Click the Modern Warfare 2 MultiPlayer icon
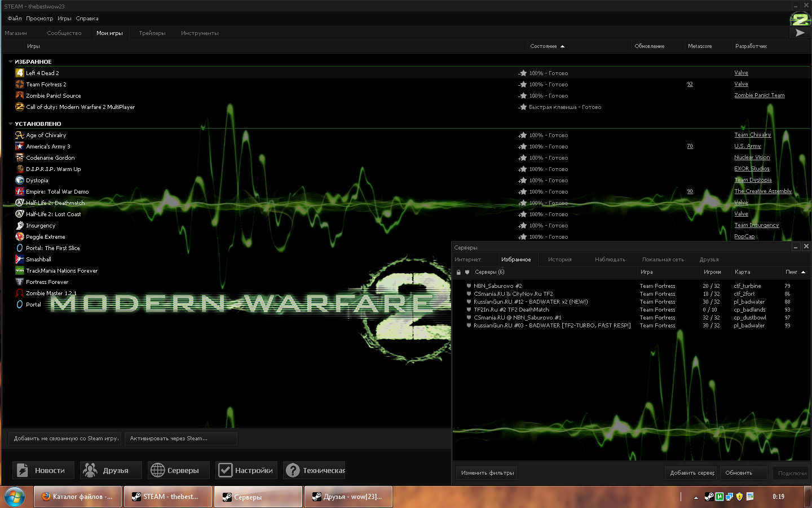The width and height of the screenshot is (812, 508). point(20,107)
